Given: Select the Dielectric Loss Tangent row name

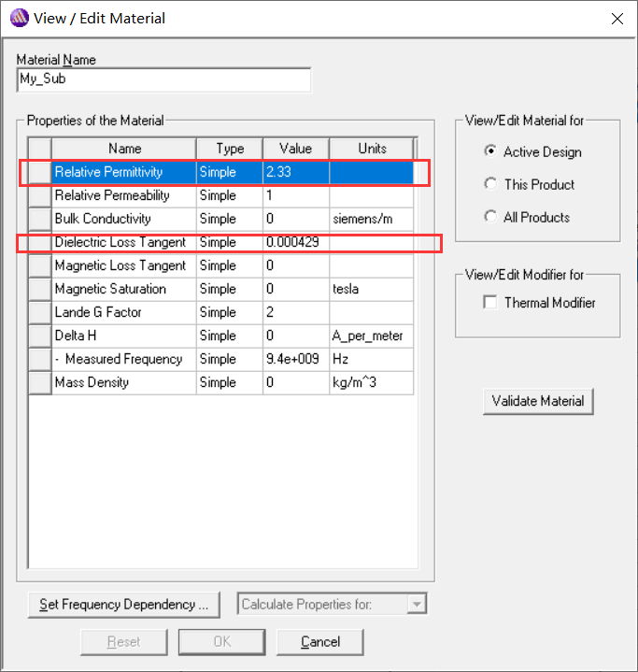Looking at the screenshot, I should click(124, 243).
